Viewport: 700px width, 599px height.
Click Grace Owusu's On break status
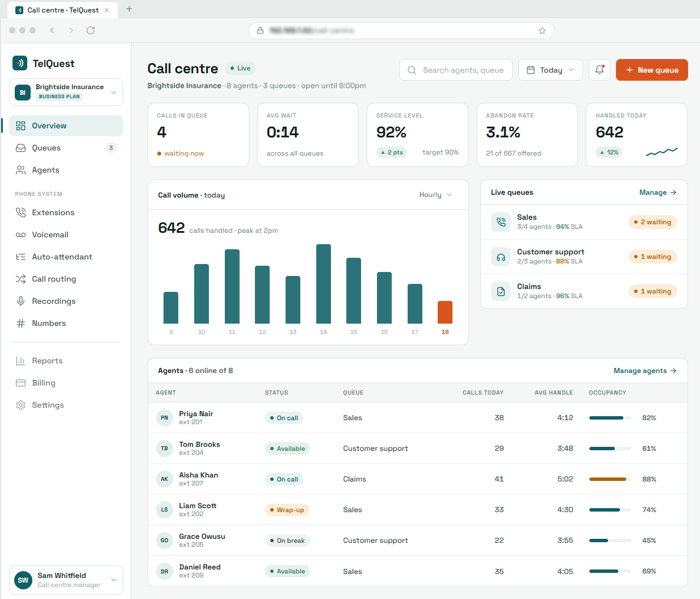point(287,541)
